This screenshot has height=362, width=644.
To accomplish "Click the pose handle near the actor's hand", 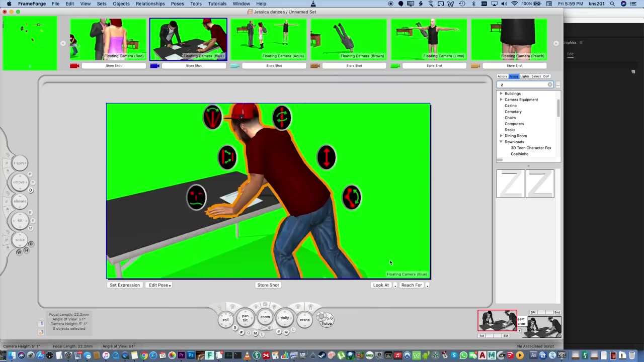I will tap(196, 197).
